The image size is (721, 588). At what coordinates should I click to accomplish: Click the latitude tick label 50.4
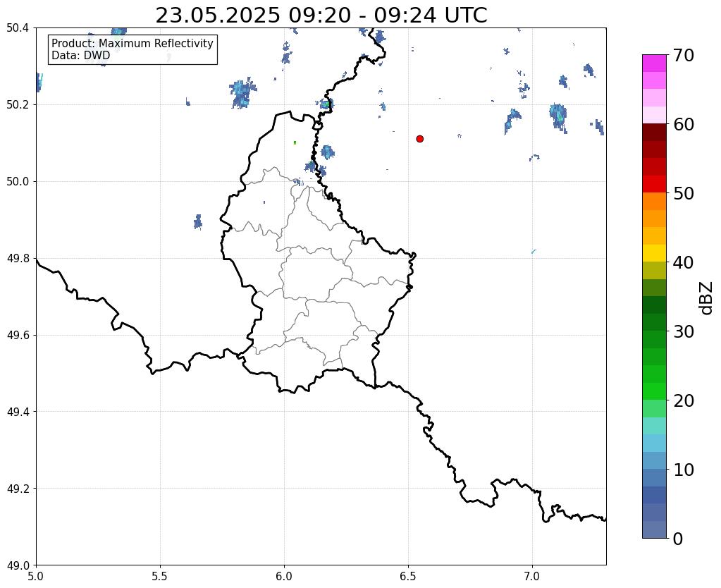[18, 28]
